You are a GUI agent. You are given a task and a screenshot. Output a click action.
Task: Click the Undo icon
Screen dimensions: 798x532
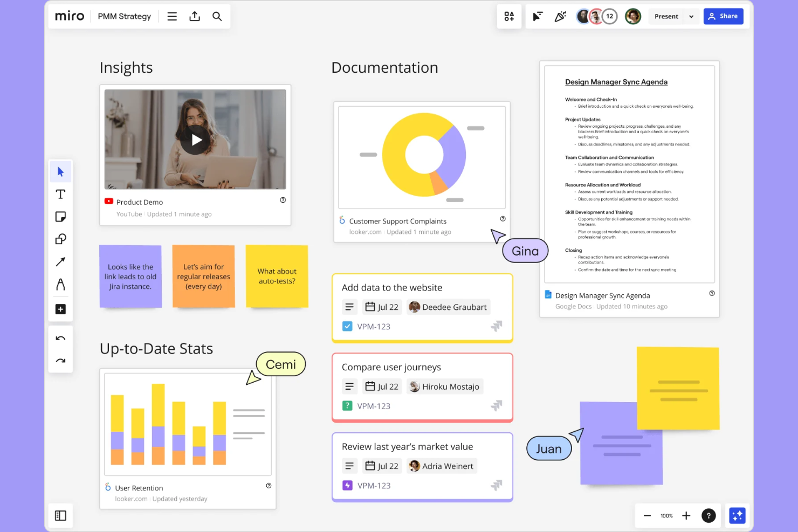(60, 338)
